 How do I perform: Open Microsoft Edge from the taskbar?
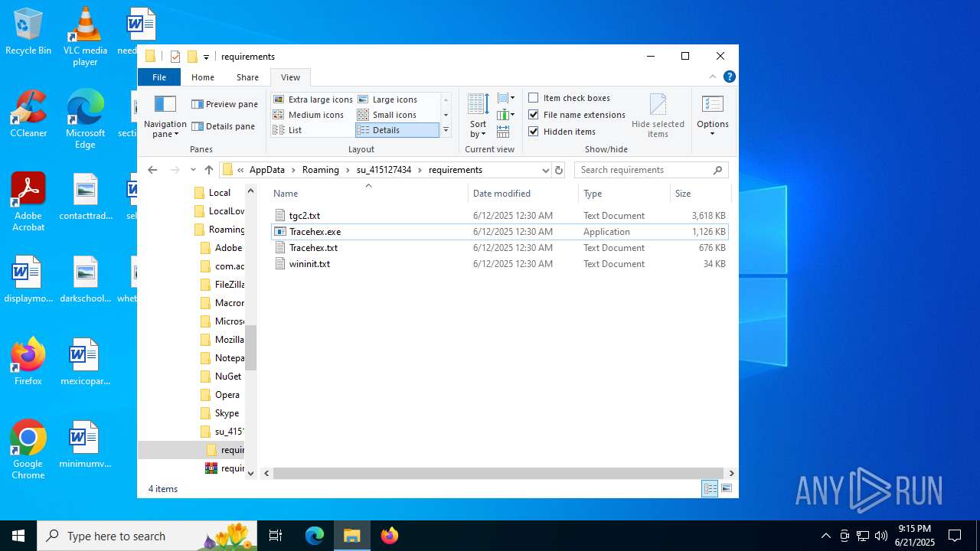315,536
